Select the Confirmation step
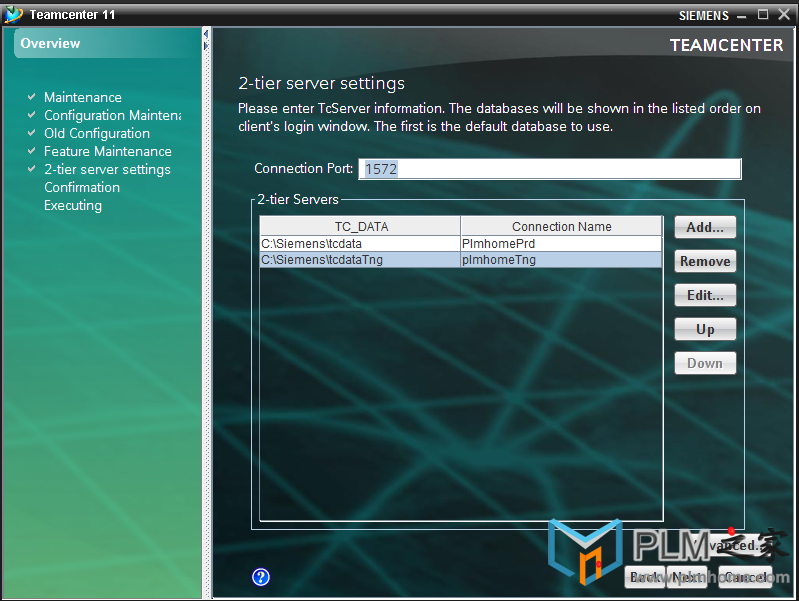 (x=82, y=187)
